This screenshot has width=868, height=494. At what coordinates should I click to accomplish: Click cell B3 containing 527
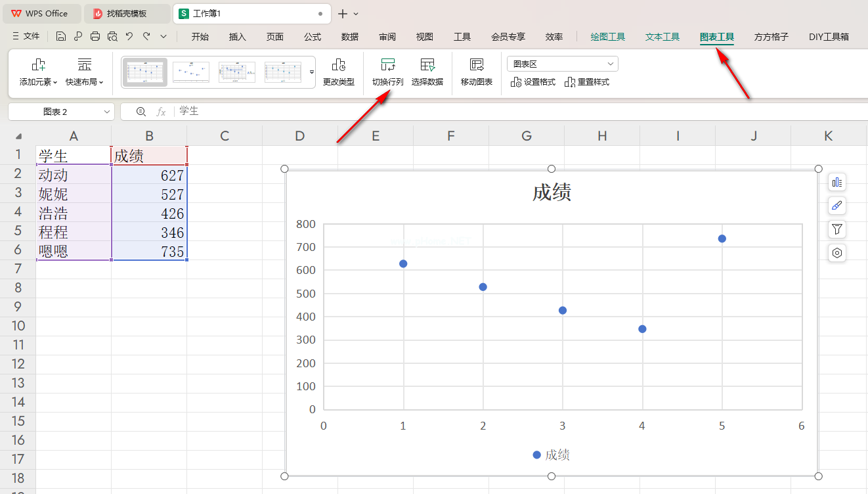[x=149, y=194]
